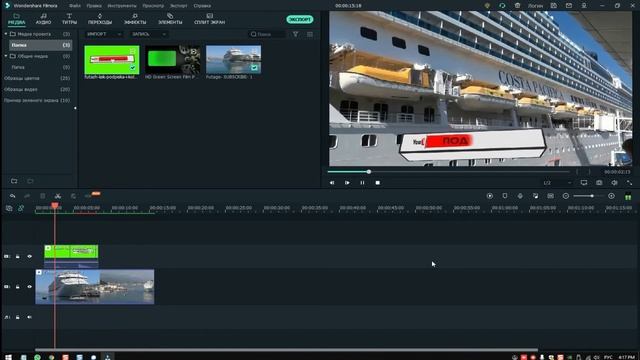640x360 pixels.
Task: Open the Просмотр menu
Action: [x=153, y=6]
